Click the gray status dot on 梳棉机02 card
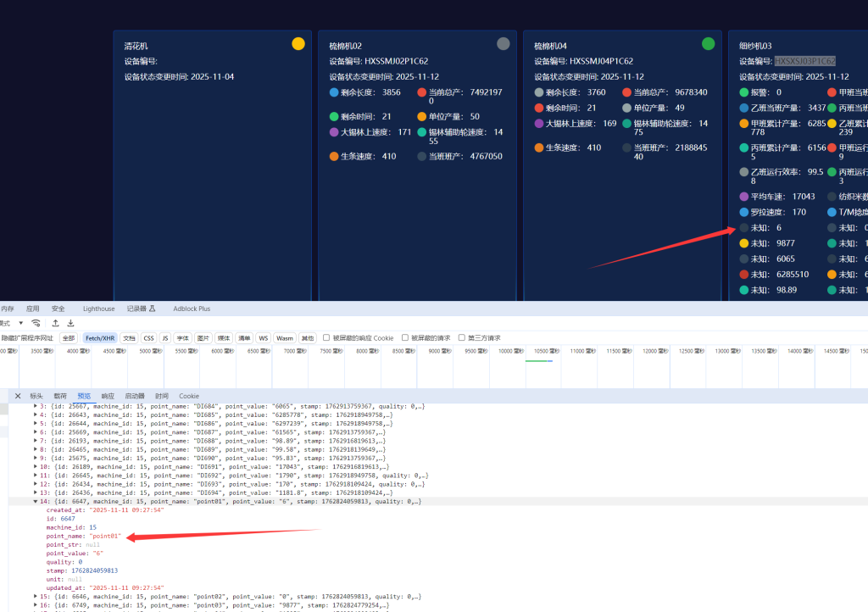Screen dimensions: 868x612 click(x=504, y=44)
